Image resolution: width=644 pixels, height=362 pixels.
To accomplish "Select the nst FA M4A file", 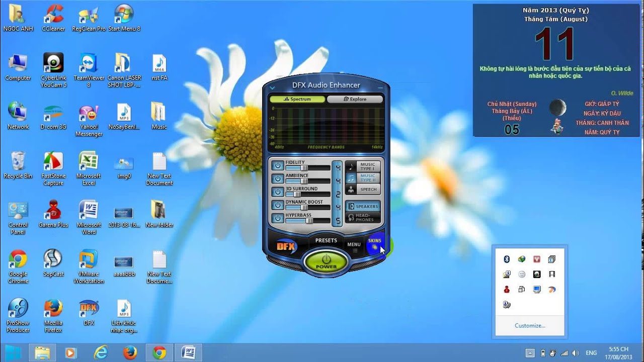I will point(159,68).
